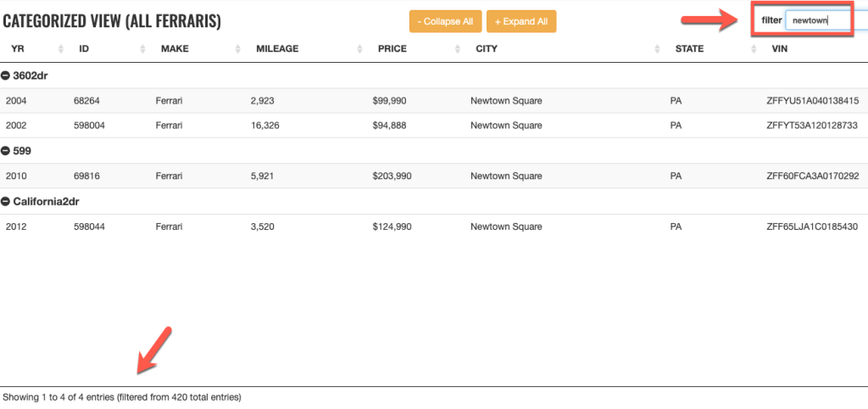Sort by the YR column arrows

[x=60, y=49]
